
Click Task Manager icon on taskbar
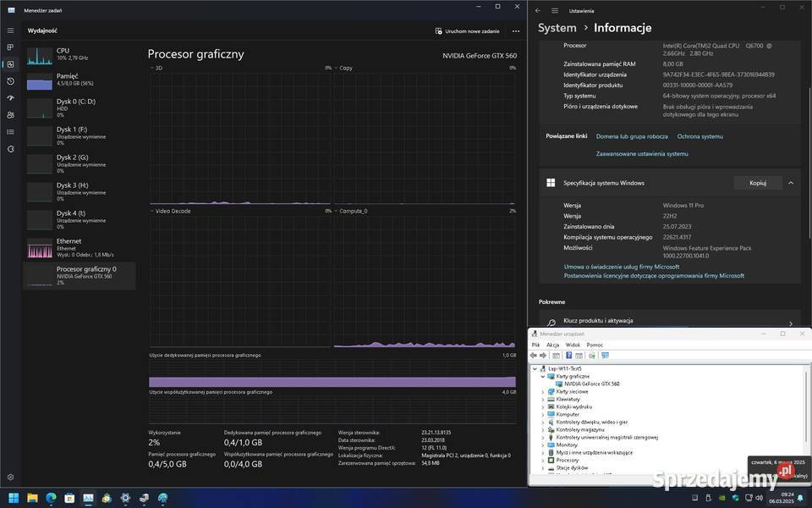(x=88, y=498)
